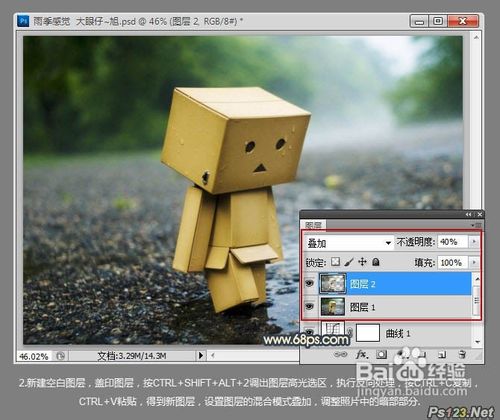Close the layers panel with its X
The width and height of the screenshot is (500, 420).
[x=479, y=214]
